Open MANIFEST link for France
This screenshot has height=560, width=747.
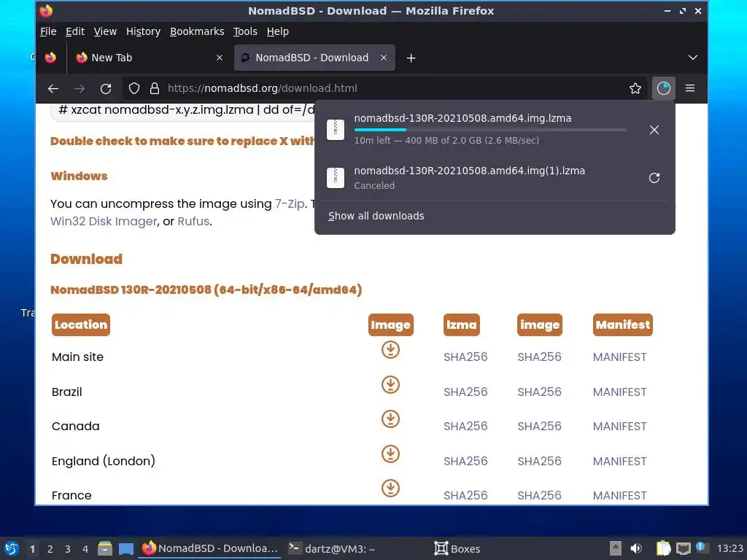pyautogui.click(x=619, y=495)
